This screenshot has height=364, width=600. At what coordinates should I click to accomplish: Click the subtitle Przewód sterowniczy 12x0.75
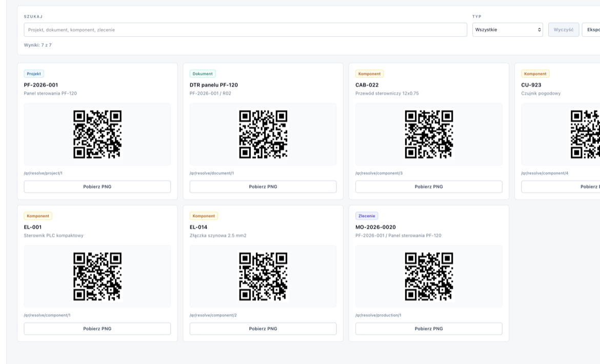[387, 93]
